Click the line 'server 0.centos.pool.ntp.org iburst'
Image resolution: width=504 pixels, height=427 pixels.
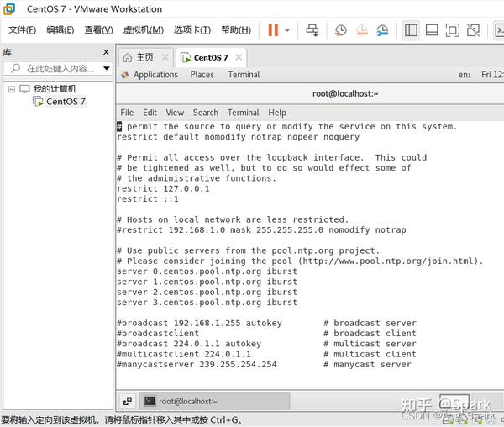tap(207, 271)
